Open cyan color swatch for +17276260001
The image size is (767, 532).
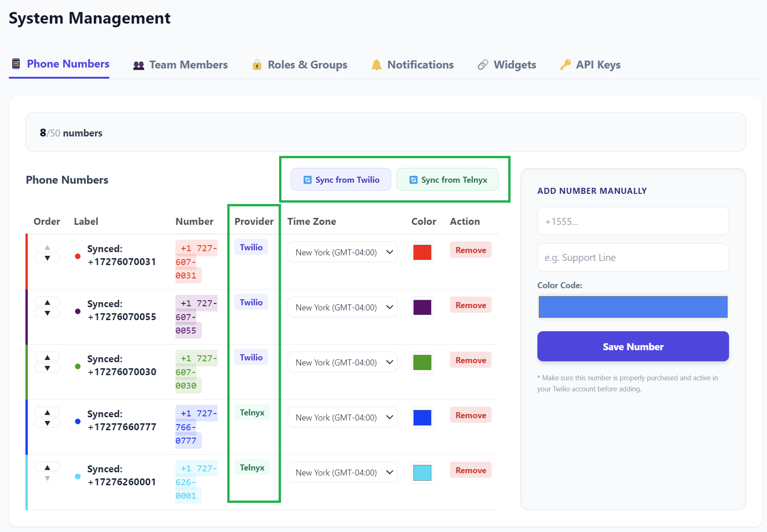pyautogui.click(x=422, y=472)
